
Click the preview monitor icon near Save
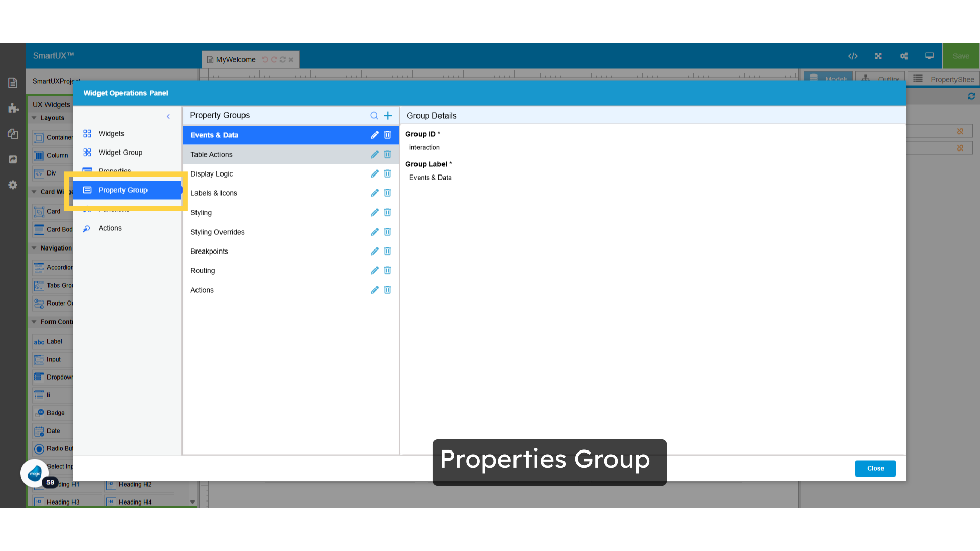coord(929,56)
